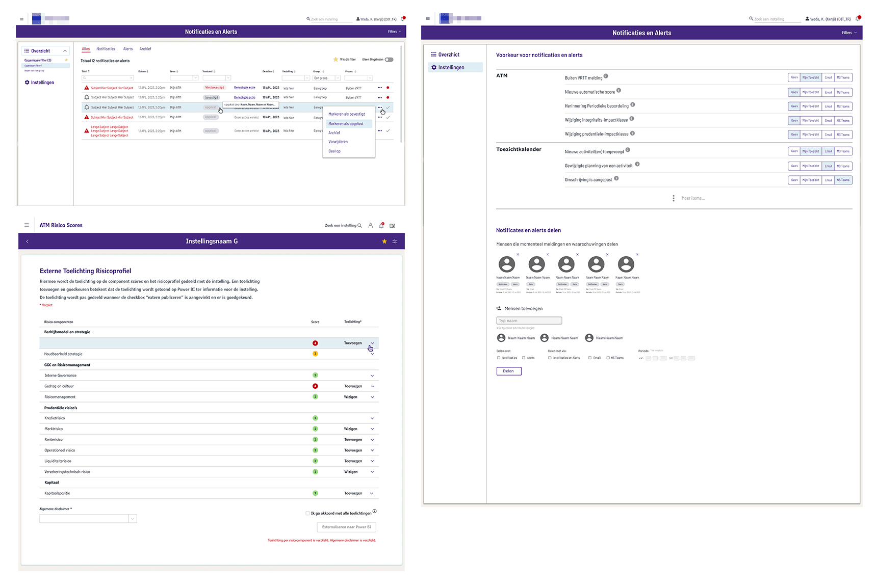The image size is (877, 588).
Task: Go back with arrow in Instellingsnaam G bar
Action: (27, 241)
